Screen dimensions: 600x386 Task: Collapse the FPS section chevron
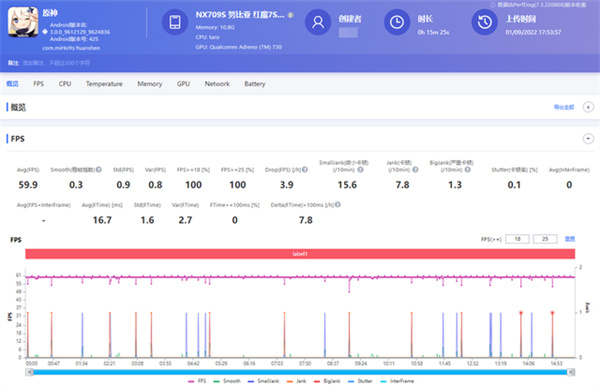pos(588,138)
